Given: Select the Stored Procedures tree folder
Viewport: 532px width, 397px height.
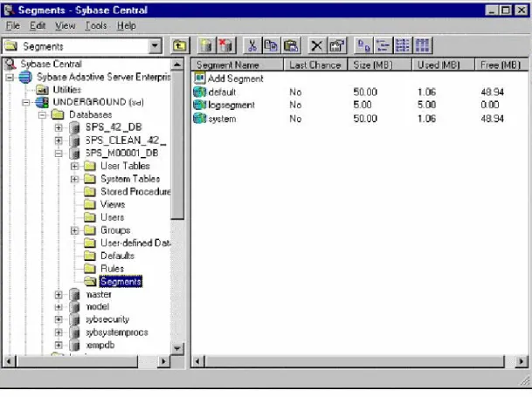Looking at the screenshot, I should (x=135, y=192).
